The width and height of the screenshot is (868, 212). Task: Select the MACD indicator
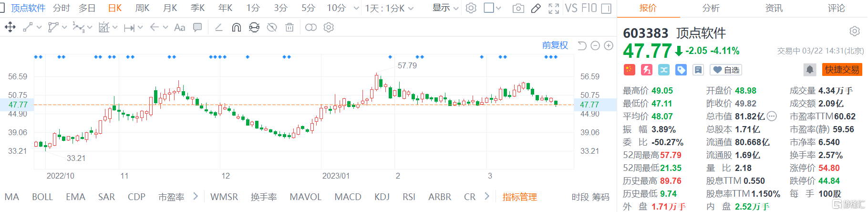tap(348, 197)
